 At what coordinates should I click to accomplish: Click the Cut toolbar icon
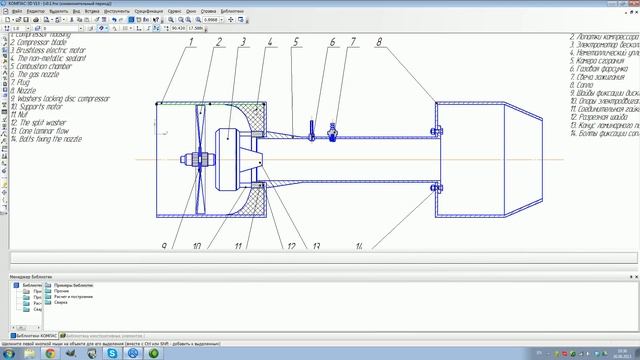(x=71, y=20)
